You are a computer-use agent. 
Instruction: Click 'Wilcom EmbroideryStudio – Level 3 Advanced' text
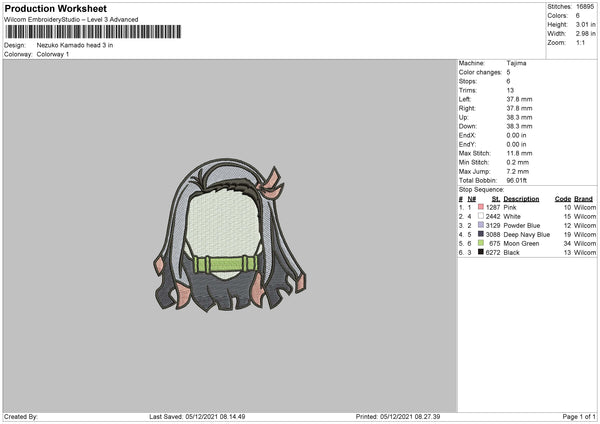[71, 20]
